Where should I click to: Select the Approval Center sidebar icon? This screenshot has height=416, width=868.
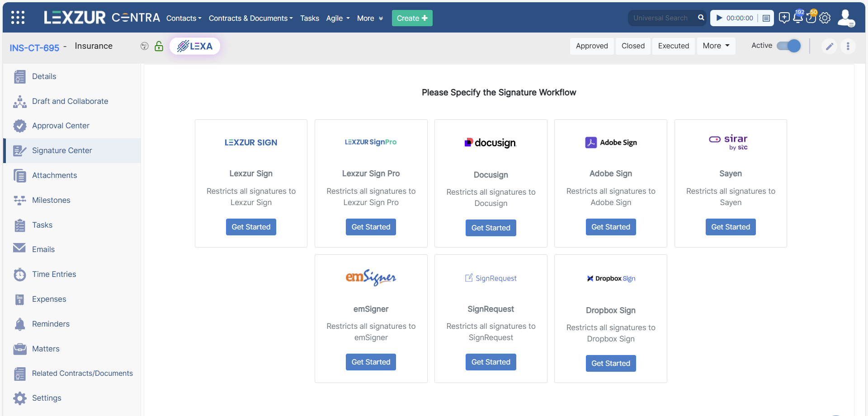click(20, 126)
